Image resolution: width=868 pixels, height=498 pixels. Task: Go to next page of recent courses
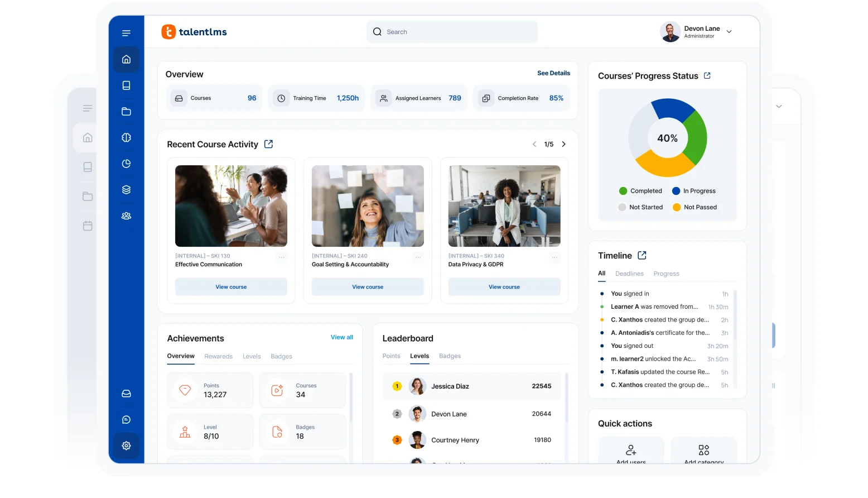pyautogui.click(x=563, y=144)
